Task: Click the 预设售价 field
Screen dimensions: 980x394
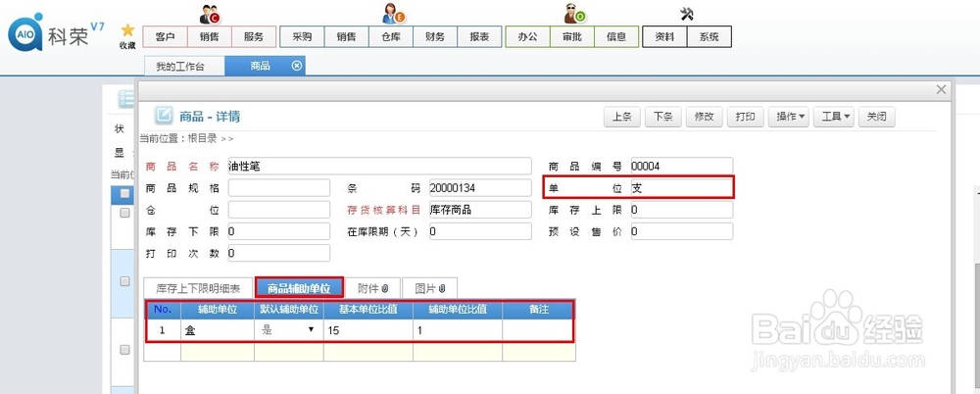Action: click(x=682, y=231)
